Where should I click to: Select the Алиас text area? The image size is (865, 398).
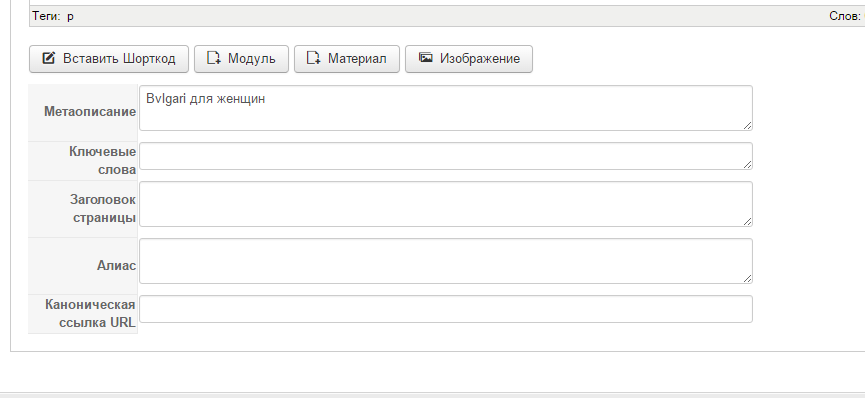[446, 261]
